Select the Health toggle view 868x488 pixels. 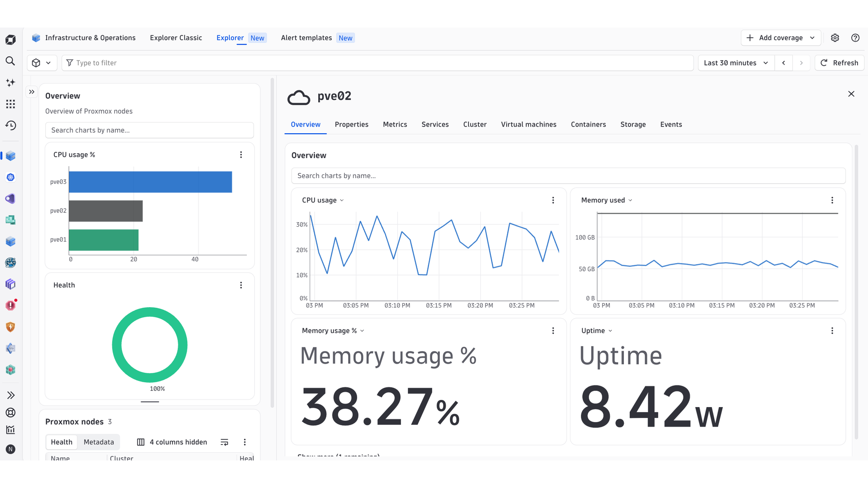point(61,442)
